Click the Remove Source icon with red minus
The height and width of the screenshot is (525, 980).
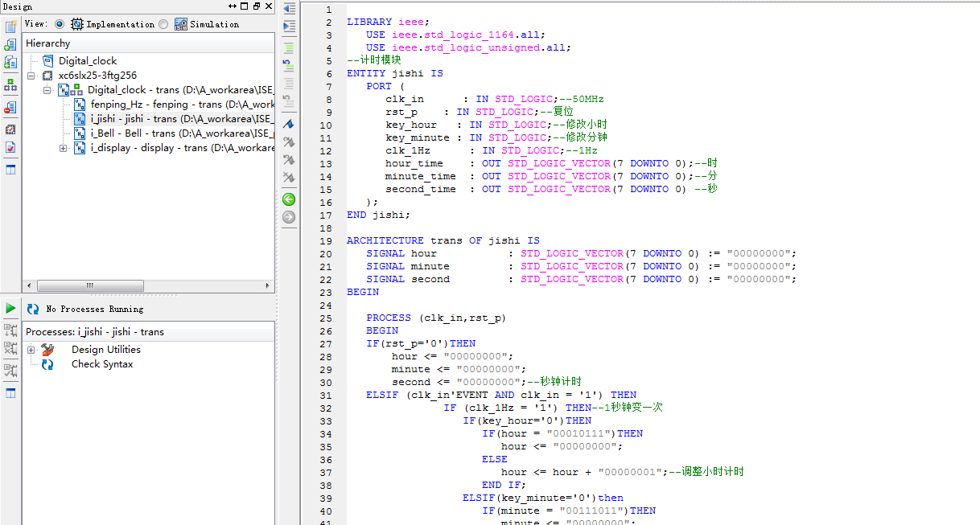click(10, 106)
